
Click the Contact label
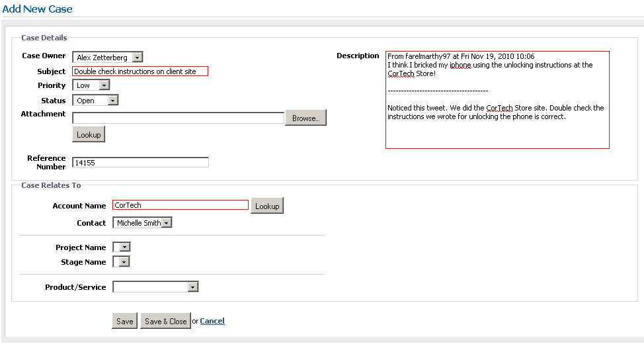pos(91,223)
